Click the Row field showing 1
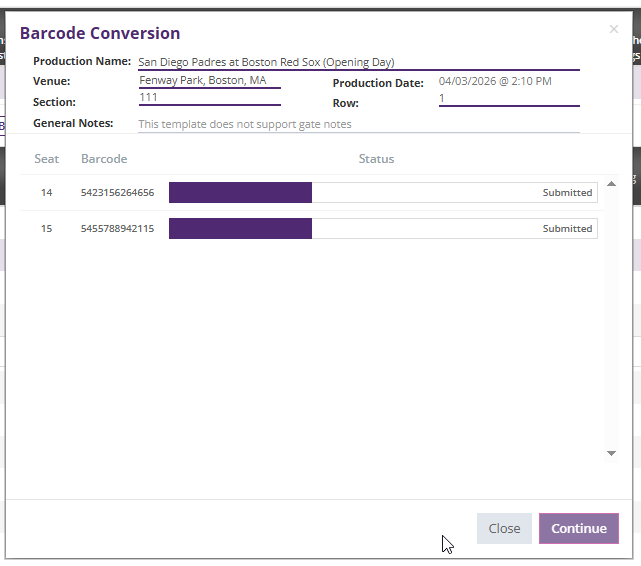Viewport: 641px width, 566px height. click(509, 99)
